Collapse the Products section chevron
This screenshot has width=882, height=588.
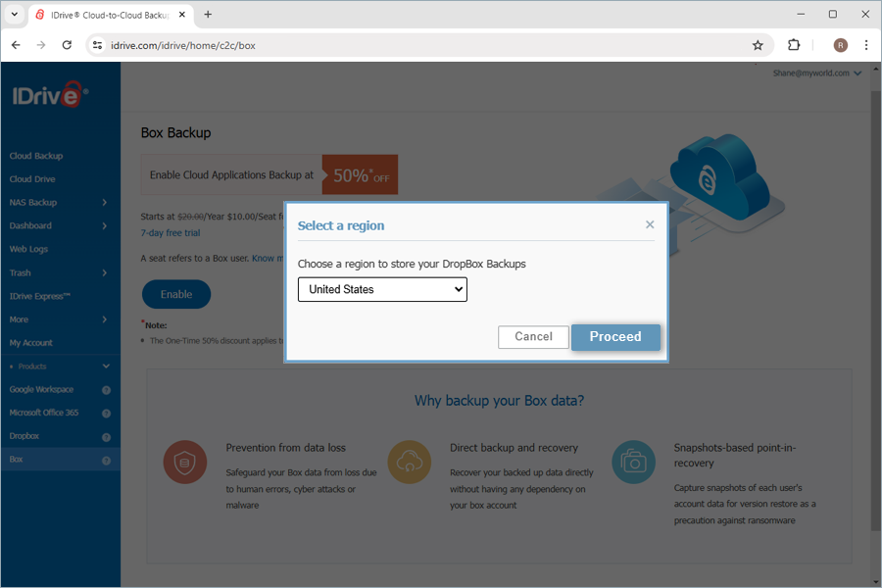[106, 367]
